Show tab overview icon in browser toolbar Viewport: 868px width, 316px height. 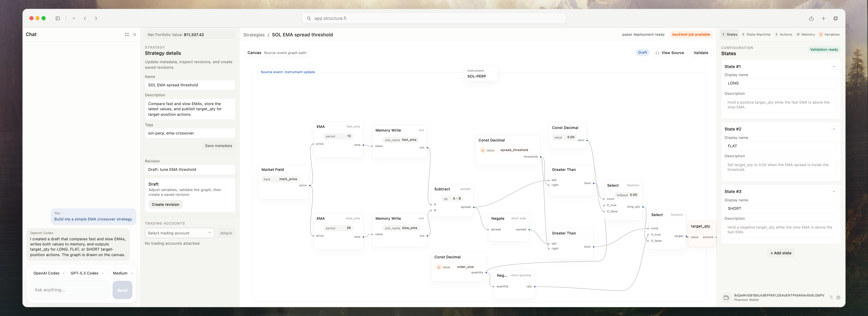coord(836,19)
